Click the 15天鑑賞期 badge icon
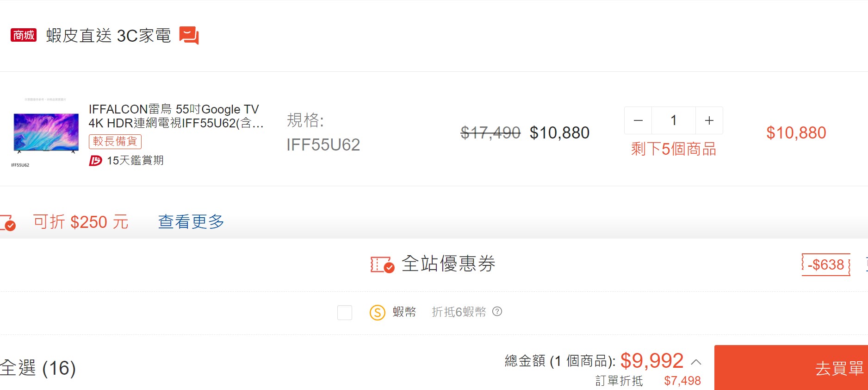The width and height of the screenshot is (868, 390). point(95,161)
